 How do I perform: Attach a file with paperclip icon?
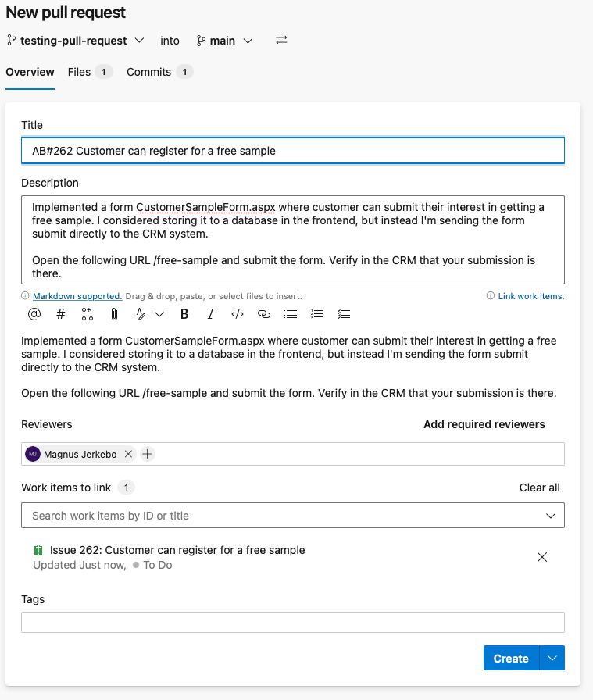click(x=114, y=314)
